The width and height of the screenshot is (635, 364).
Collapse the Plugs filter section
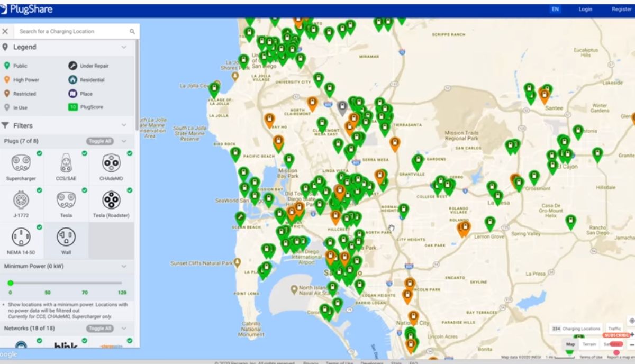point(124,141)
